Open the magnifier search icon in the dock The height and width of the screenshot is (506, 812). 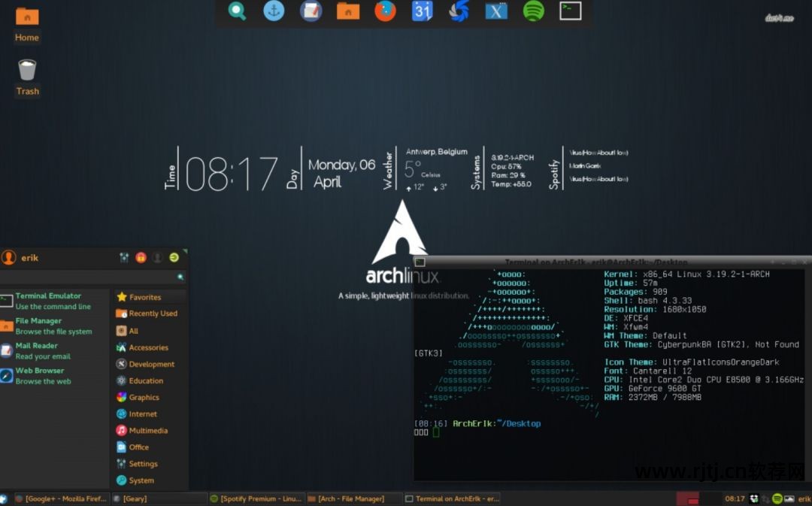[x=237, y=11]
